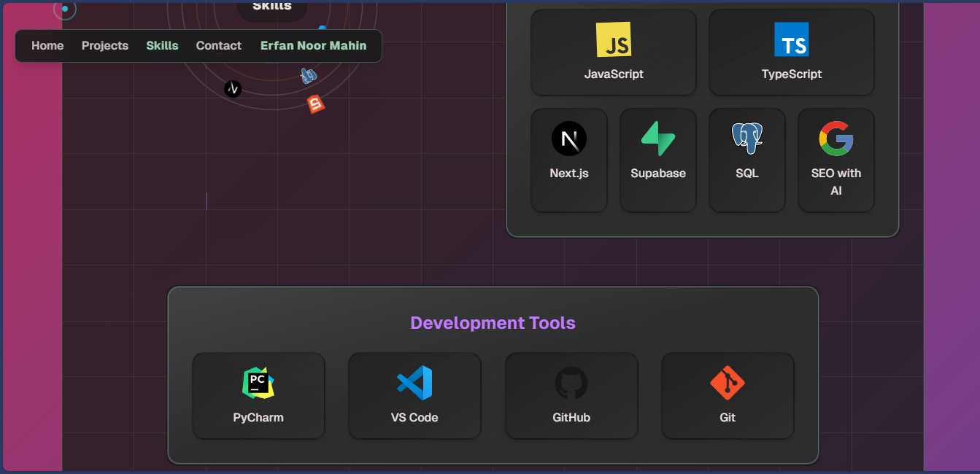
Task: Click the cyan circular cursor dot
Action: click(65, 9)
